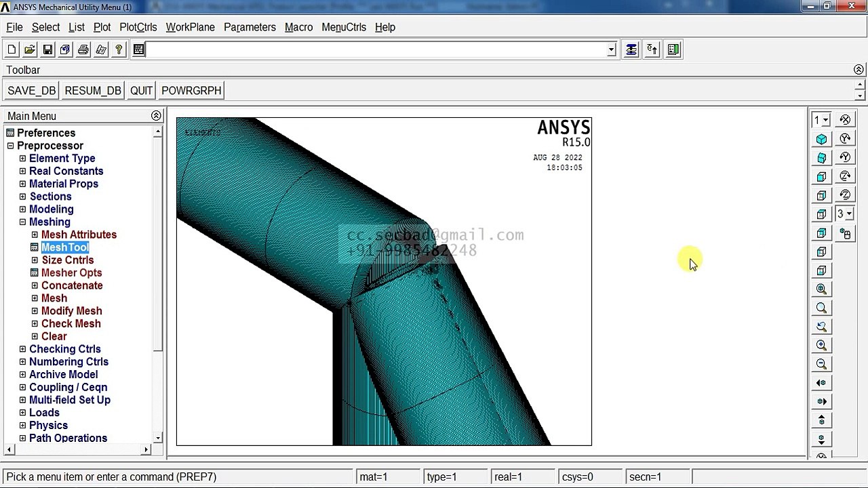The height and width of the screenshot is (488, 868).
Task: Click the Back Up zoom icon
Action: pos(822,327)
